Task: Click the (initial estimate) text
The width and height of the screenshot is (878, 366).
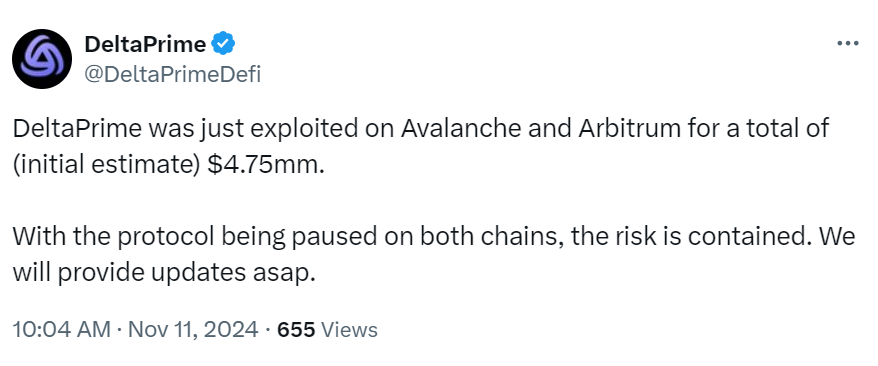Action: 107,166
